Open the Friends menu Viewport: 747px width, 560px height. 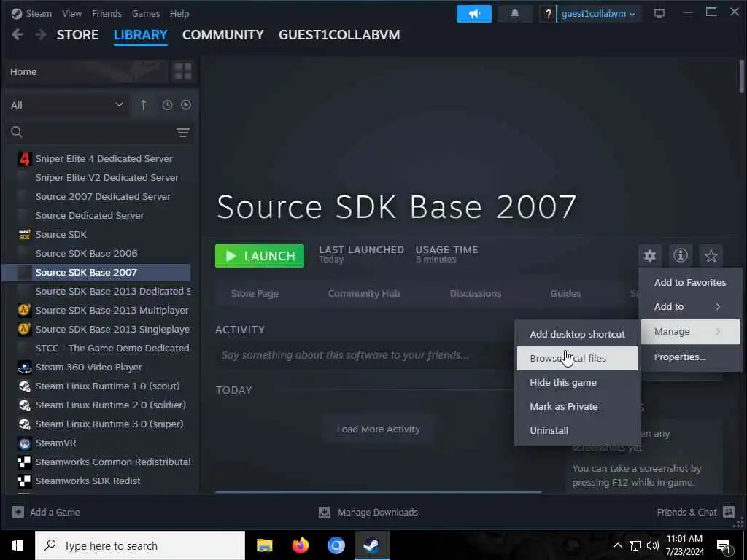pos(107,13)
